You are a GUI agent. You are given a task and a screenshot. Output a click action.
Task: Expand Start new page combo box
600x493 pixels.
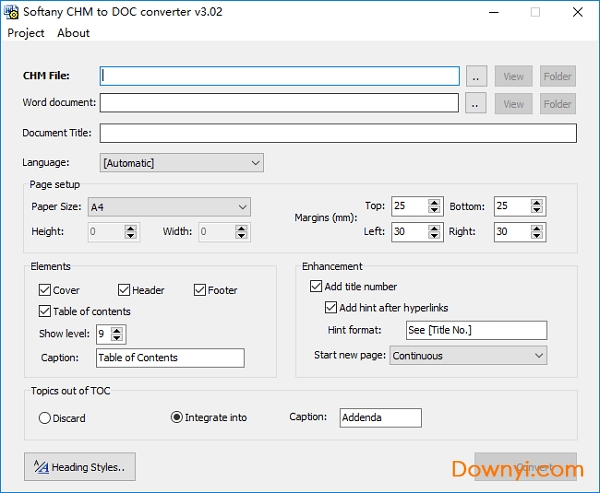pos(538,355)
